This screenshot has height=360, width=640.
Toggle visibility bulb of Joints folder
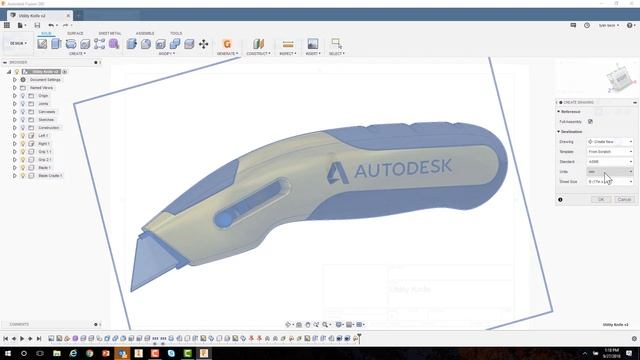(23, 104)
